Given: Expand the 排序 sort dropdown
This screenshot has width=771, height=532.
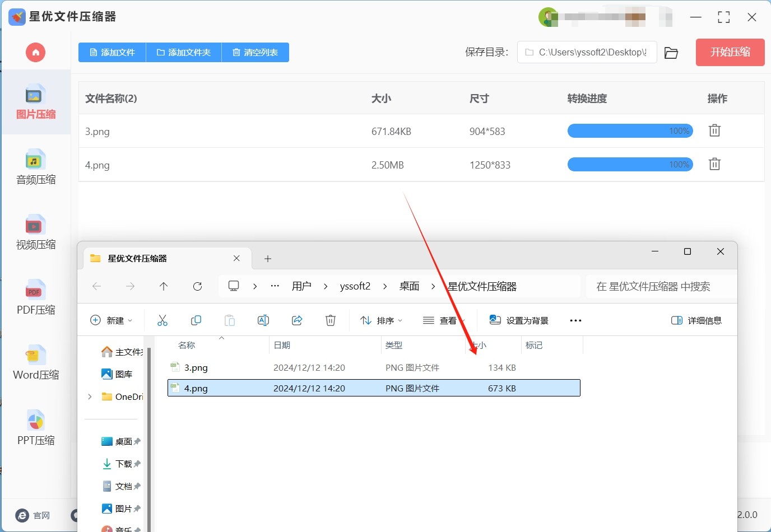Looking at the screenshot, I should coord(382,320).
